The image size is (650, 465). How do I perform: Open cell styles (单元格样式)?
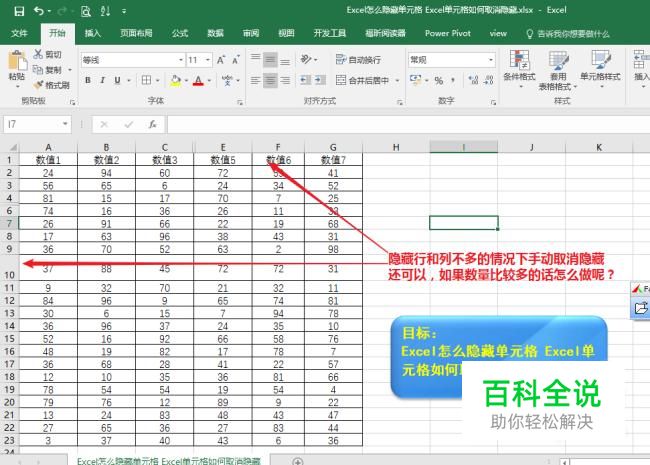[x=600, y=69]
